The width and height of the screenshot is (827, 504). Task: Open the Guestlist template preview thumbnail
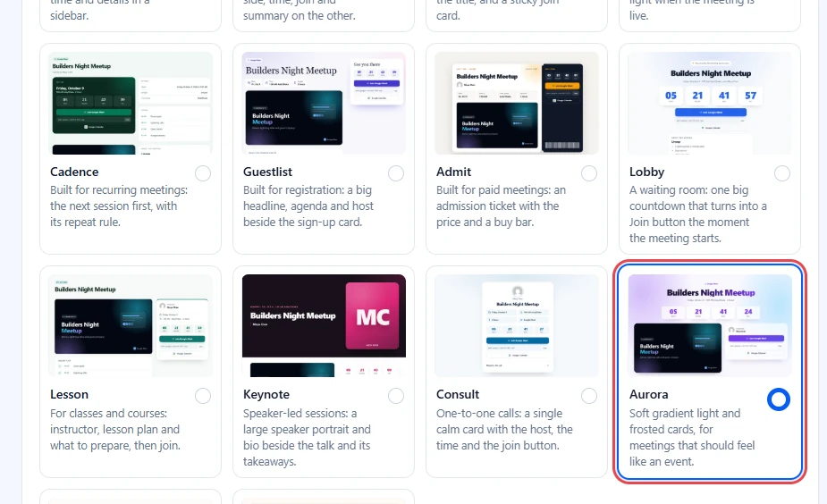pyautogui.click(x=324, y=104)
